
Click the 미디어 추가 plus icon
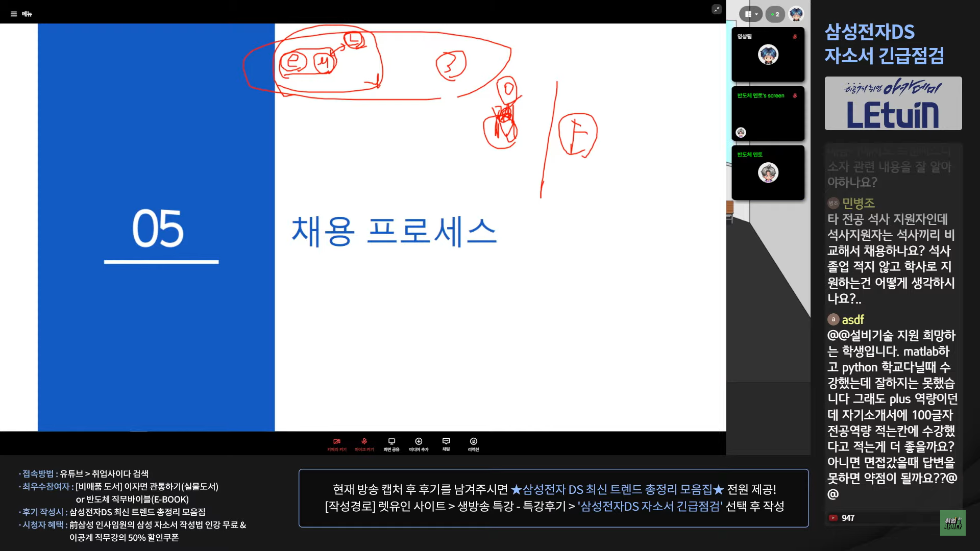coord(419,442)
